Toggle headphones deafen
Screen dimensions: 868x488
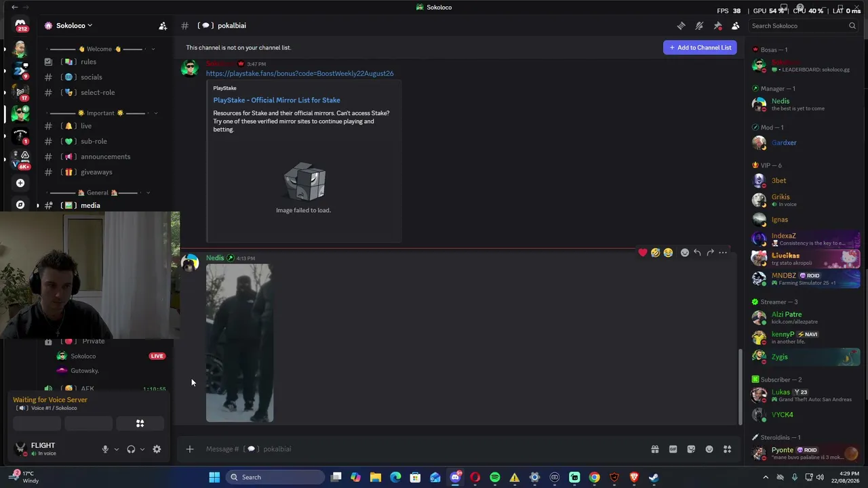[131, 449]
